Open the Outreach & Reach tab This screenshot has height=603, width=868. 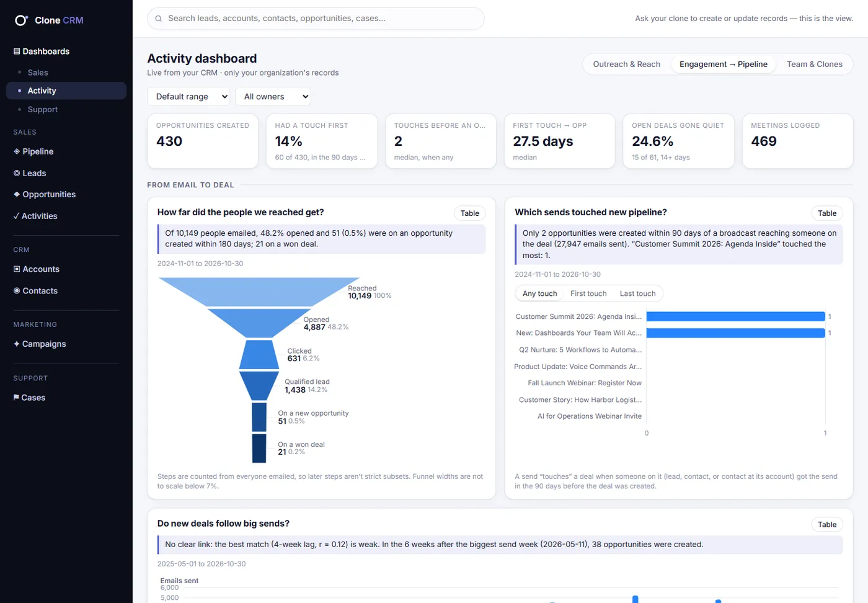(x=627, y=65)
